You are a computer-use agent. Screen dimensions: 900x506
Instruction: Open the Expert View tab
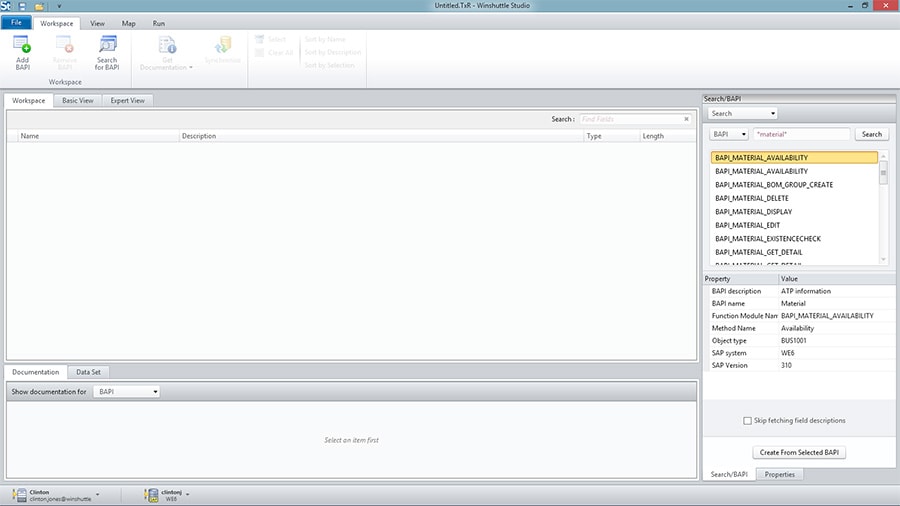pos(127,100)
